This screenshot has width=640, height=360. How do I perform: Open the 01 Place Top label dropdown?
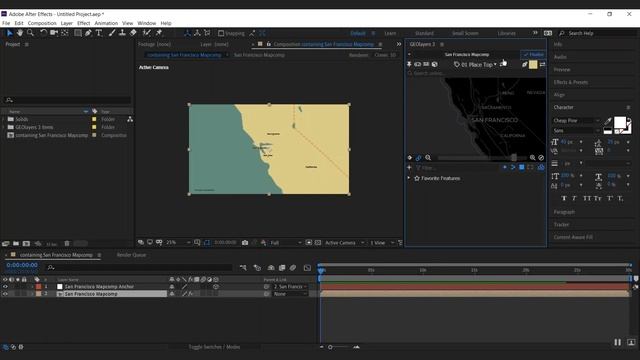coord(476,64)
